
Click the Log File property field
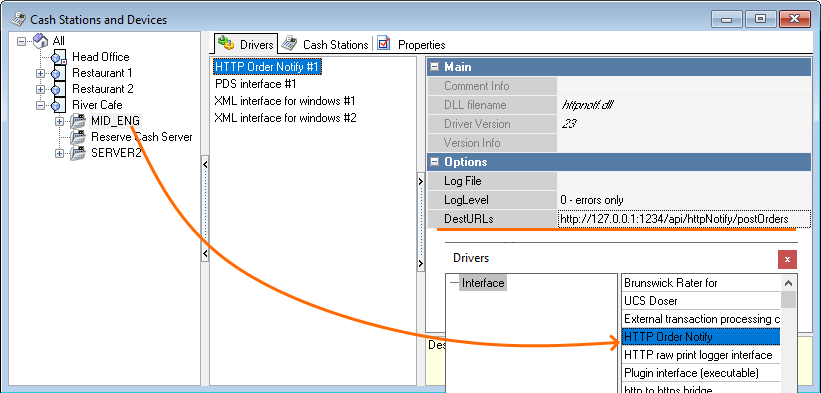click(x=684, y=181)
